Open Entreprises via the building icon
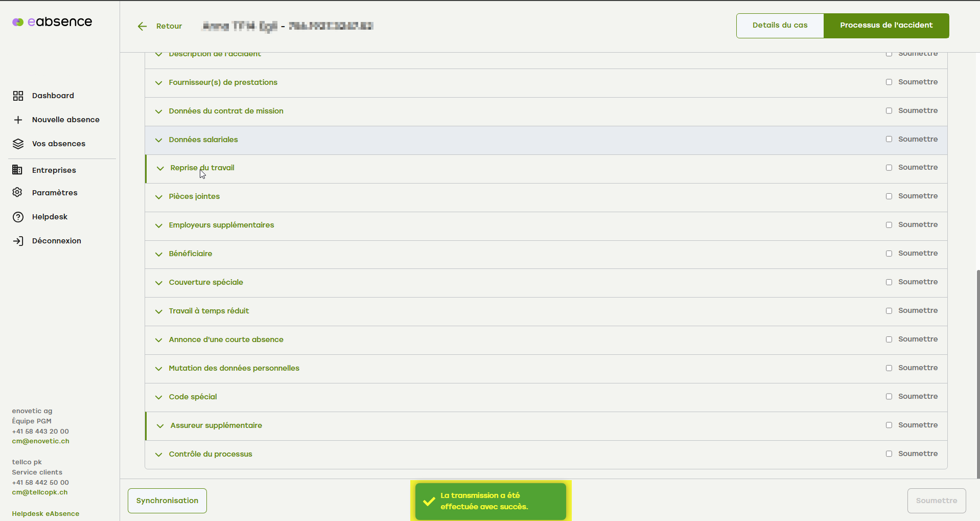Screen dimensions: 980x521 pyautogui.click(x=17, y=170)
